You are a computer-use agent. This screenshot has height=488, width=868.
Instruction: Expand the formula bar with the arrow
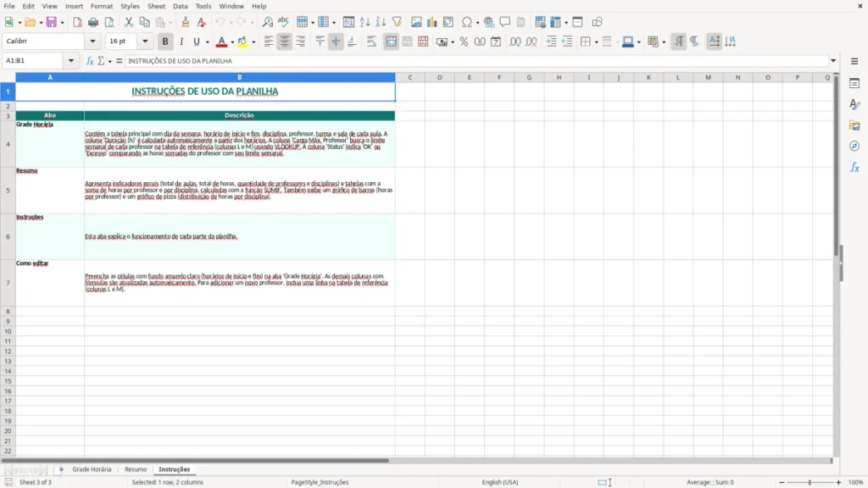(832, 61)
